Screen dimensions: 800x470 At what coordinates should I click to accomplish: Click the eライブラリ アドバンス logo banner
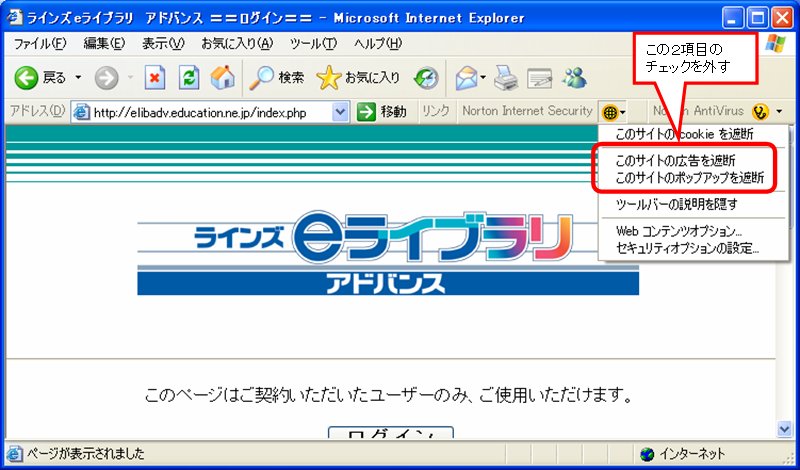tap(388, 253)
